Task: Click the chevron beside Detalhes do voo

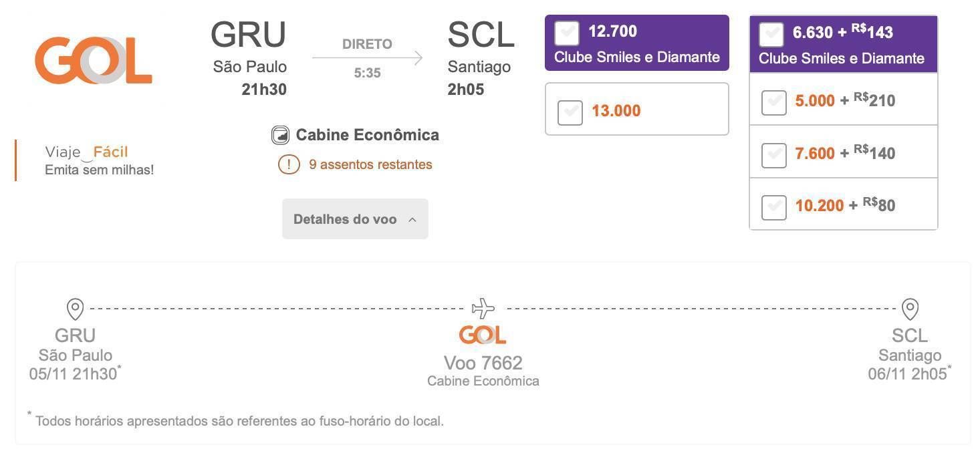Action: [412, 220]
